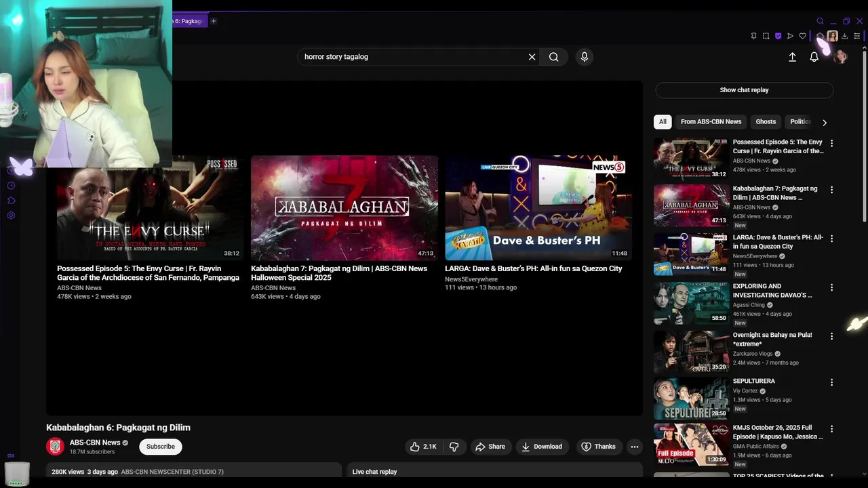Click the Thanks button

click(x=598, y=447)
